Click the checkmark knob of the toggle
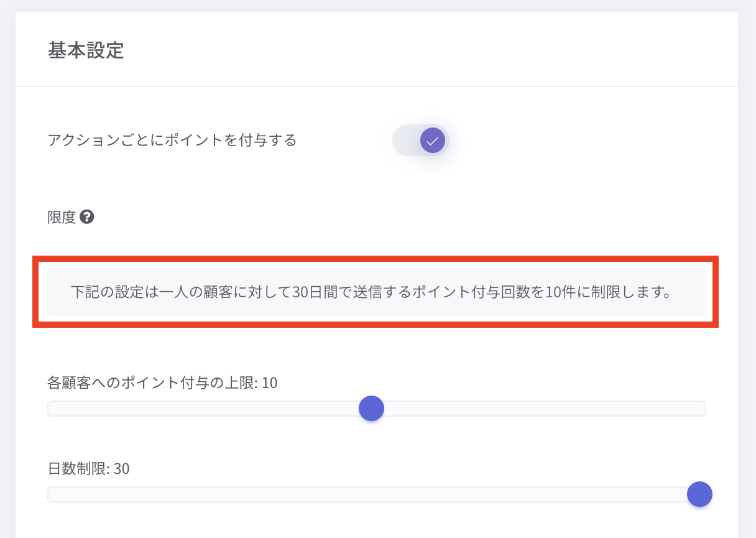 click(x=433, y=140)
